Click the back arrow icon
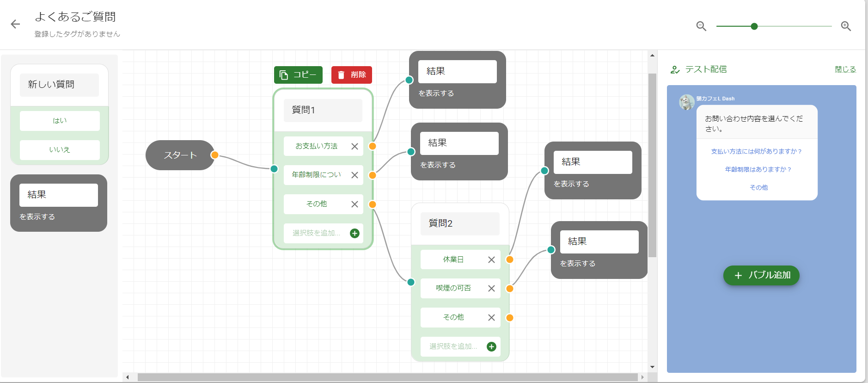Image resolution: width=868 pixels, height=383 pixels. point(15,25)
